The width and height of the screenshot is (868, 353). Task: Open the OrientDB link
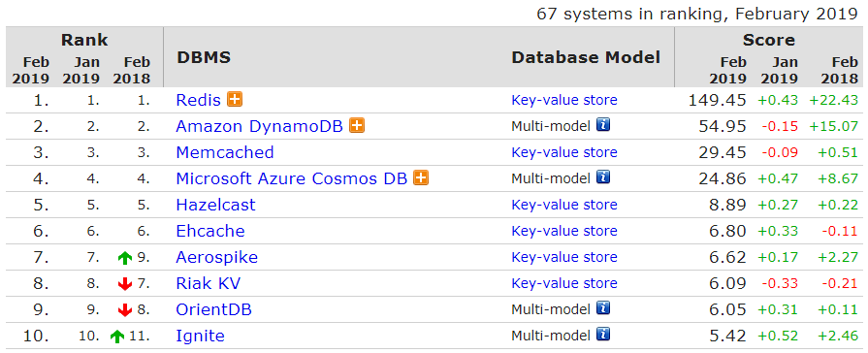(213, 309)
